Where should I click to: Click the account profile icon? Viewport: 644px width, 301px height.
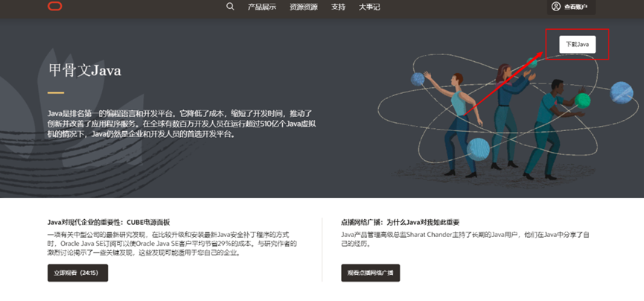click(556, 7)
